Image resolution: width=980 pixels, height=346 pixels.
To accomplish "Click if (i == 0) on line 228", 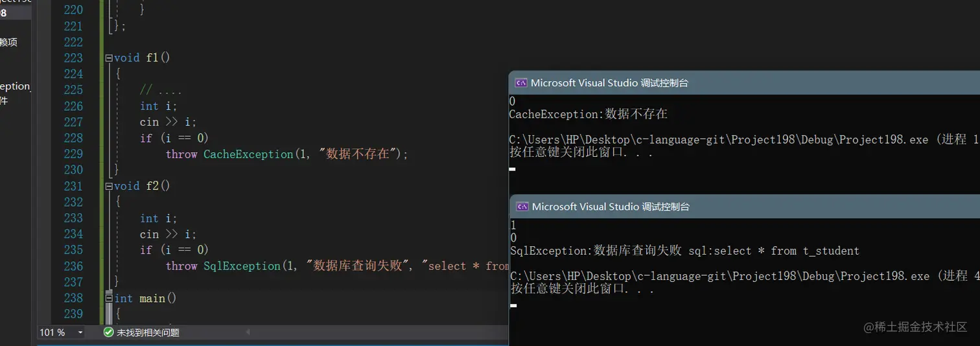I will click(174, 138).
